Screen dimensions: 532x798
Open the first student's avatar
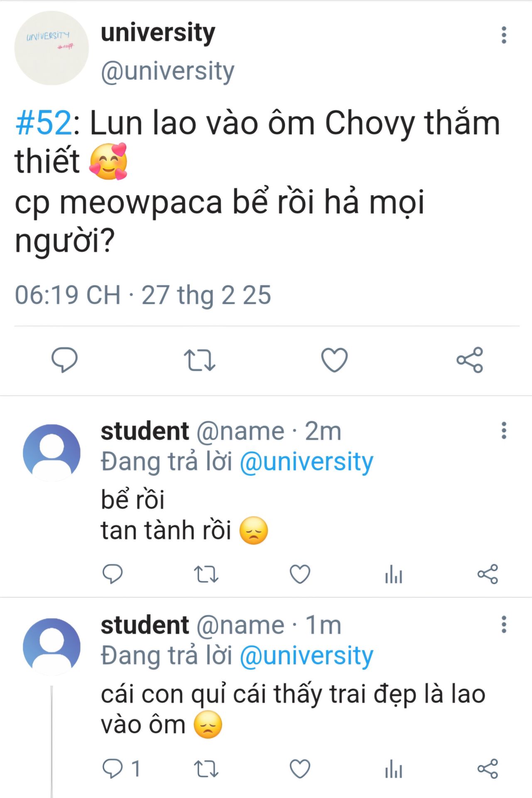[x=51, y=453]
